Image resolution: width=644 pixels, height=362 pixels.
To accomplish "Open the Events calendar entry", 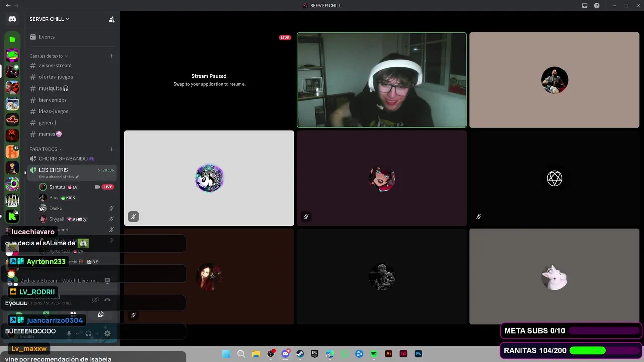I will (71, 37).
